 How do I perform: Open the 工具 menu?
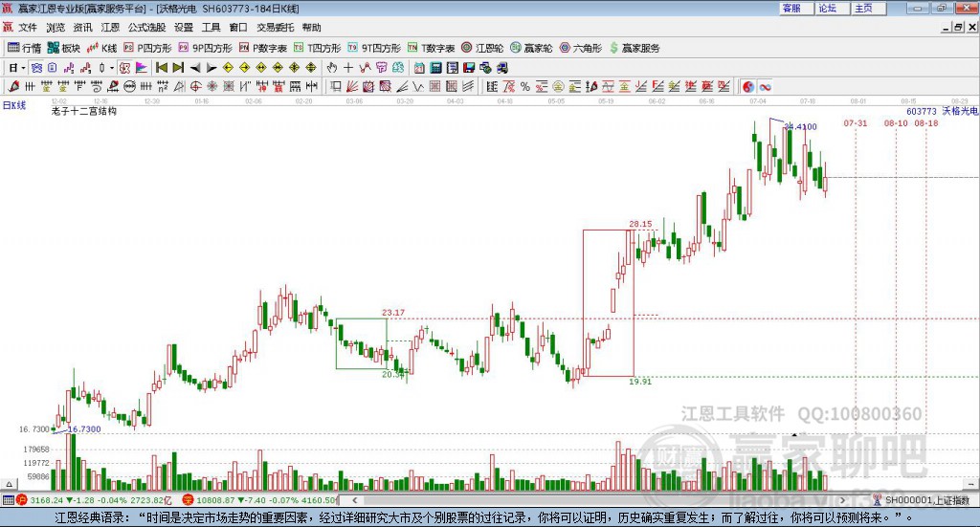(x=212, y=28)
